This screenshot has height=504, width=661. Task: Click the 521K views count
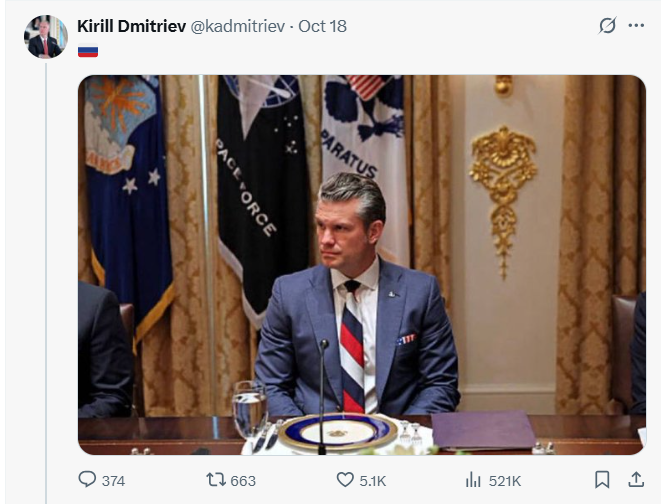point(505,481)
